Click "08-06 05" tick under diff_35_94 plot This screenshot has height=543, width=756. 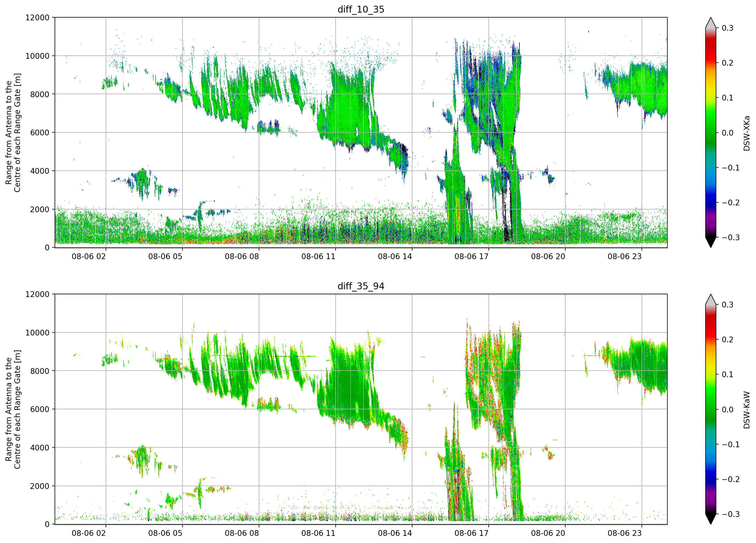[x=165, y=533]
